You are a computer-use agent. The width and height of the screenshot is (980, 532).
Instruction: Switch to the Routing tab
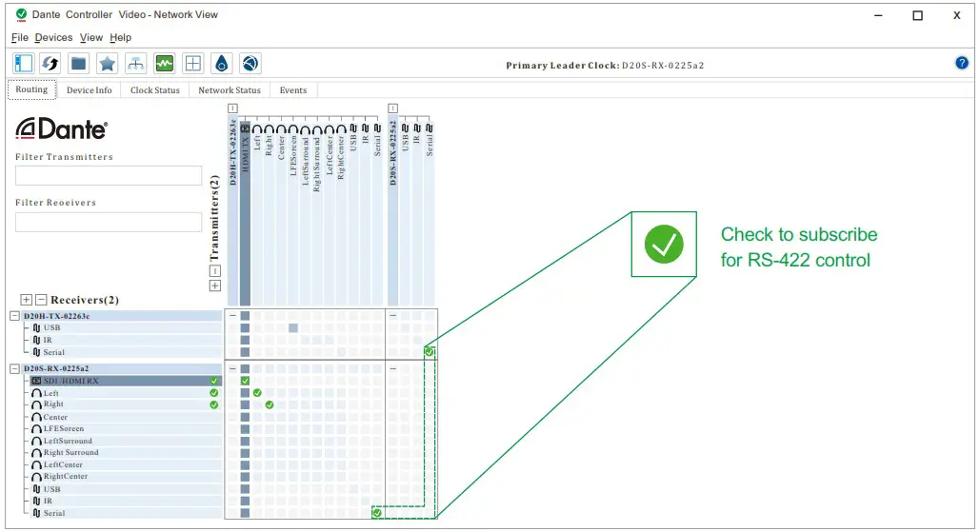click(31, 89)
